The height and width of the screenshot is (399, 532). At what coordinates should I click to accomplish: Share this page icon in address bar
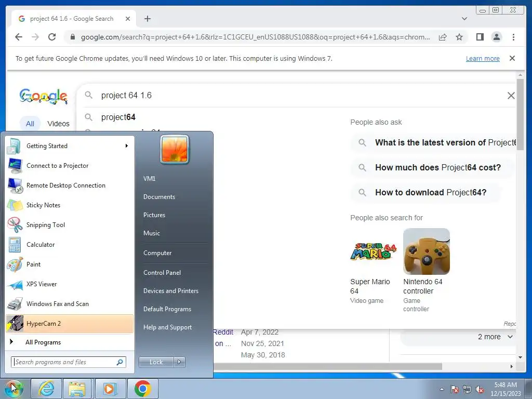tap(443, 37)
